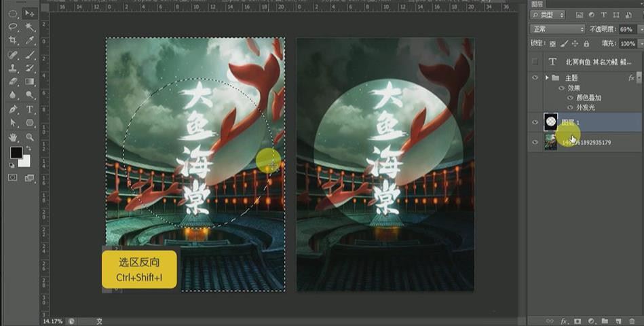The height and width of the screenshot is (326, 644).
Task: Reset default foreground and background colors
Action: pyautogui.click(x=12, y=165)
